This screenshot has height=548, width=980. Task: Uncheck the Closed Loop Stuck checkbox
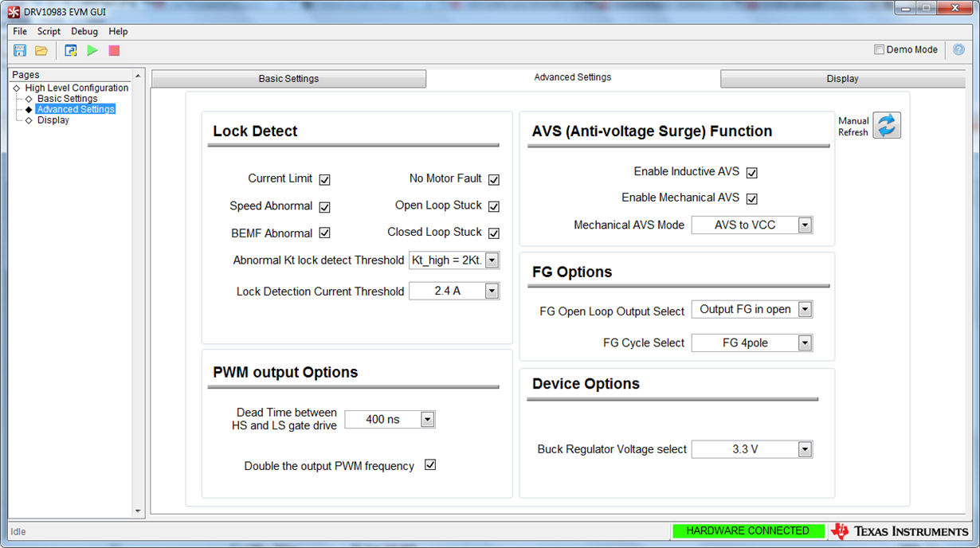[494, 233]
